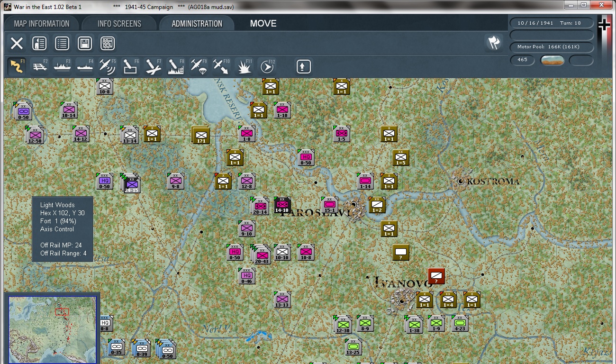The height and width of the screenshot is (364, 616).
Task: Click the Motor Pool 166K readout
Action: tap(552, 47)
